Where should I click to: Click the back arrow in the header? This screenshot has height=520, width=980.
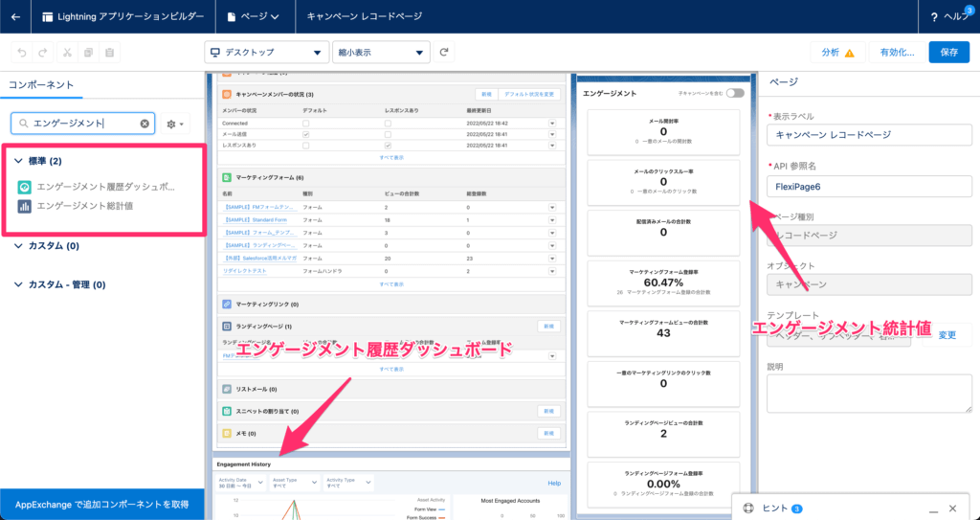15,16
